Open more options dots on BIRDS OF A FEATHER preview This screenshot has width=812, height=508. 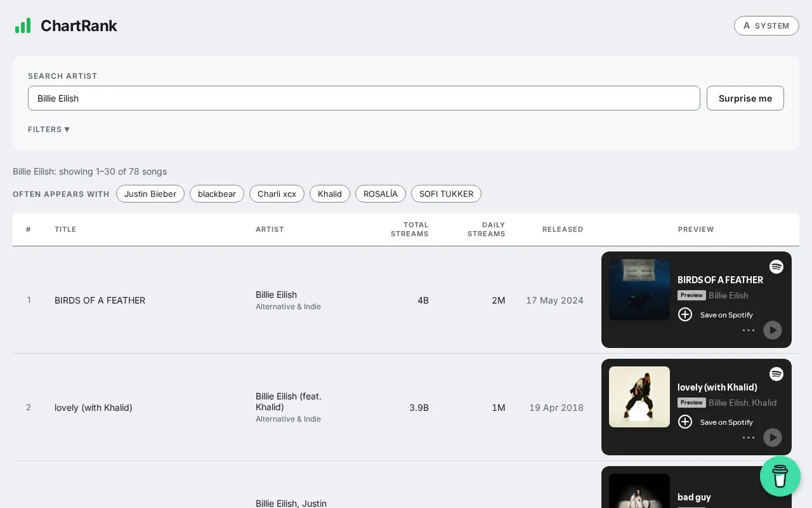click(x=749, y=330)
